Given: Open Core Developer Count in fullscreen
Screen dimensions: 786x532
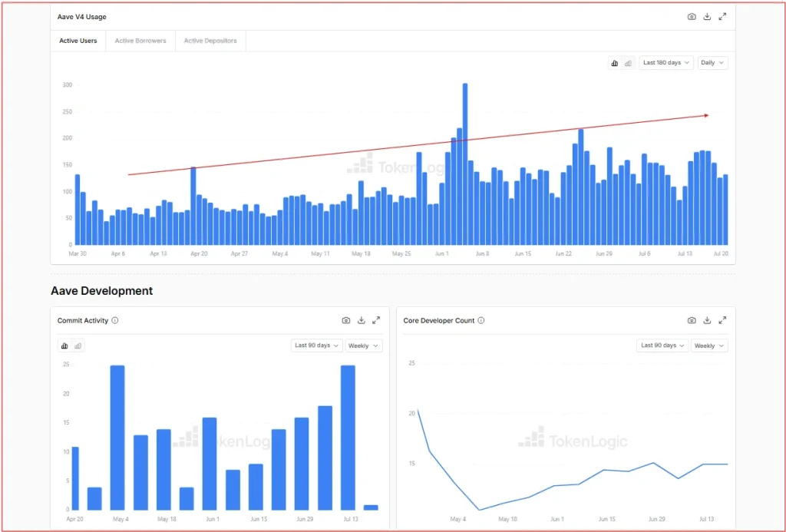Looking at the screenshot, I should (722, 320).
